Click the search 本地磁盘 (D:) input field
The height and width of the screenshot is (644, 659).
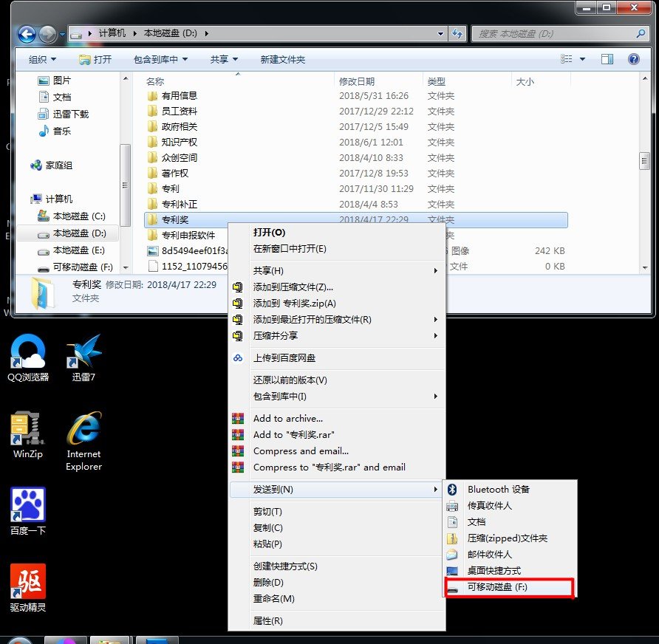(x=554, y=34)
